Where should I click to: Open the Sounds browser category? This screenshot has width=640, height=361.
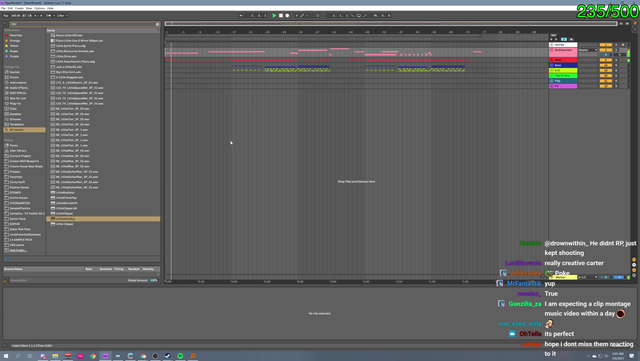point(15,72)
